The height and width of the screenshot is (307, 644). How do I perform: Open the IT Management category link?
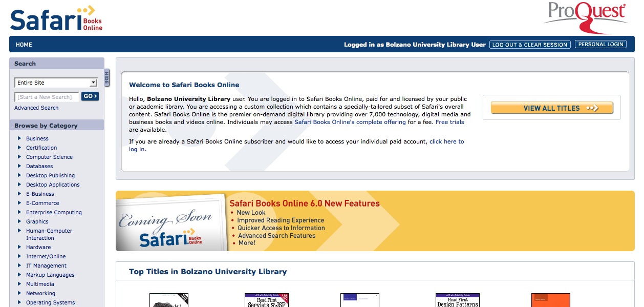(47, 265)
